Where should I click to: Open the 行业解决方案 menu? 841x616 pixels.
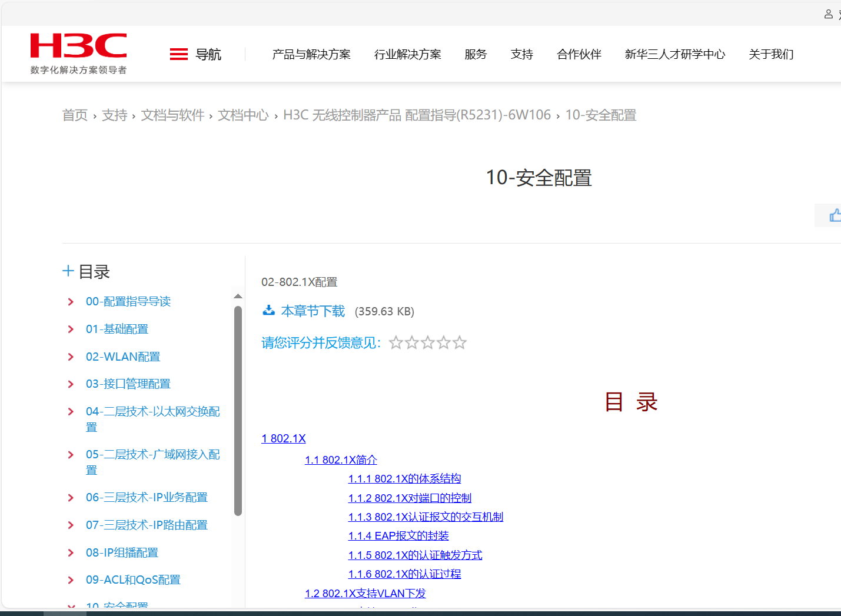pos(408,54)
